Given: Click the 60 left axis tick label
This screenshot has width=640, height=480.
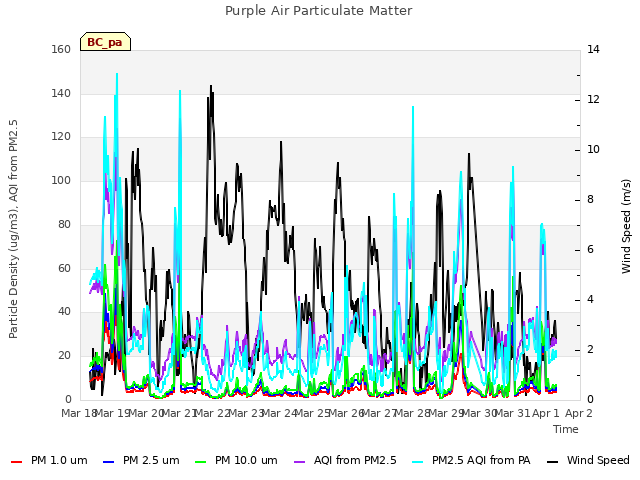Looking at the screenshot, I should 64,268.
